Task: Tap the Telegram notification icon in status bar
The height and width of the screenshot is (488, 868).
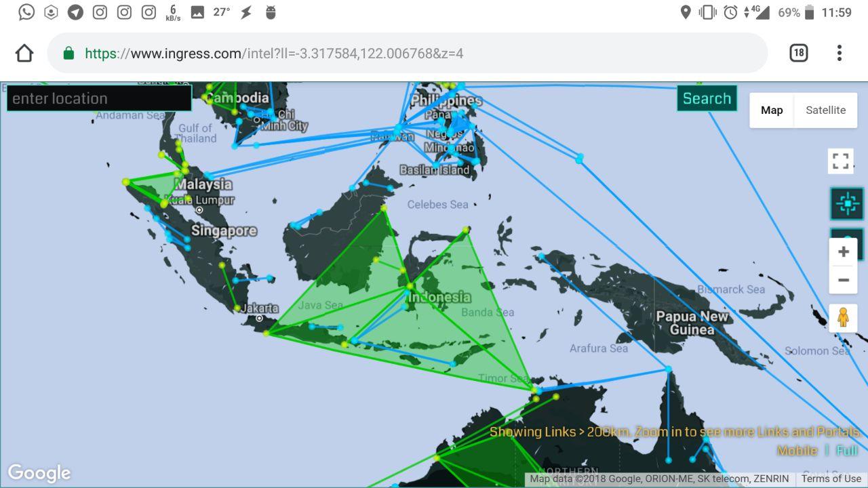Action: [x=75, y=12]
